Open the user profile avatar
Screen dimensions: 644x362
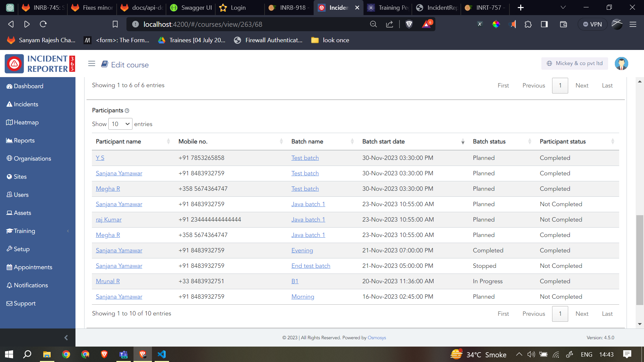tap(621, 64)
